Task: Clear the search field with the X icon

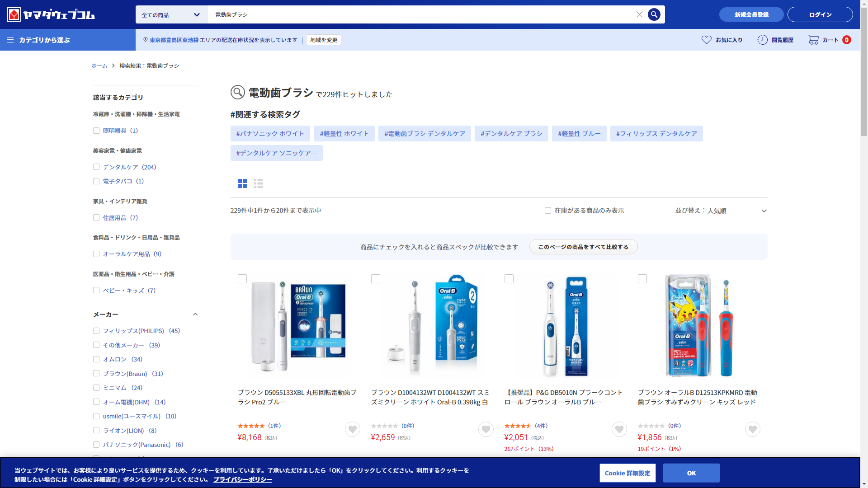Action: 639,14
